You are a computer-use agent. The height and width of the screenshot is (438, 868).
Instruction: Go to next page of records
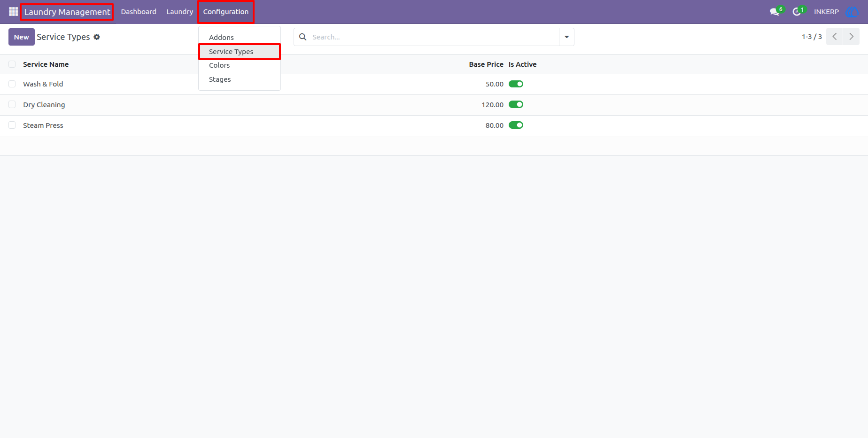[851, 37]
